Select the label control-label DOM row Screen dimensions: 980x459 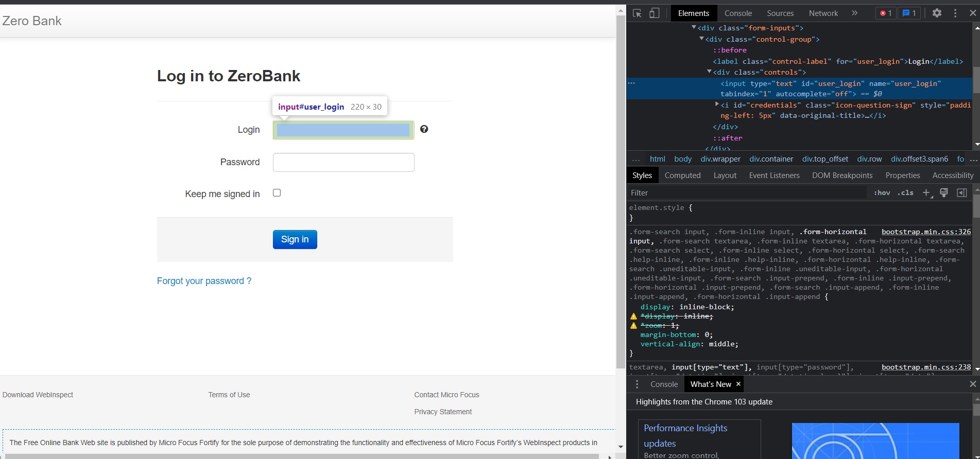pos(838,61)
